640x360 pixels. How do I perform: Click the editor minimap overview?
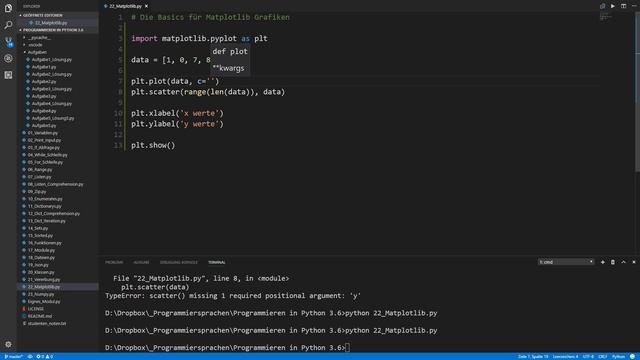click(x=606, y=17)
